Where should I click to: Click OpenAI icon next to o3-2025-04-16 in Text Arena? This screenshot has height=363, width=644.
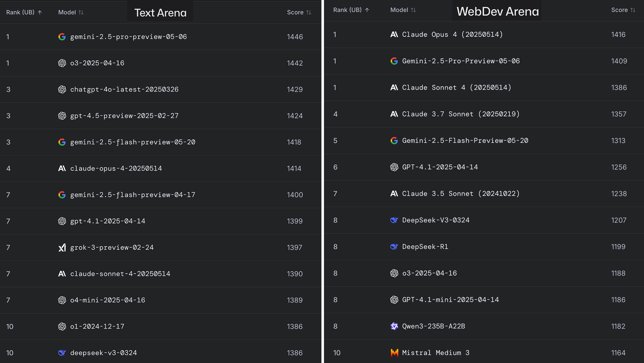click(x=62, y=63)
